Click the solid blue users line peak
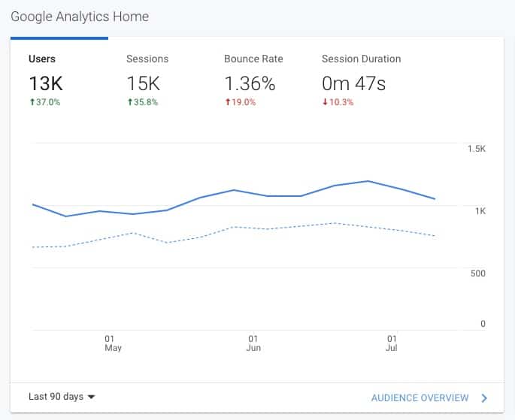This screenshot has width=515, height=420. point(368,181)
